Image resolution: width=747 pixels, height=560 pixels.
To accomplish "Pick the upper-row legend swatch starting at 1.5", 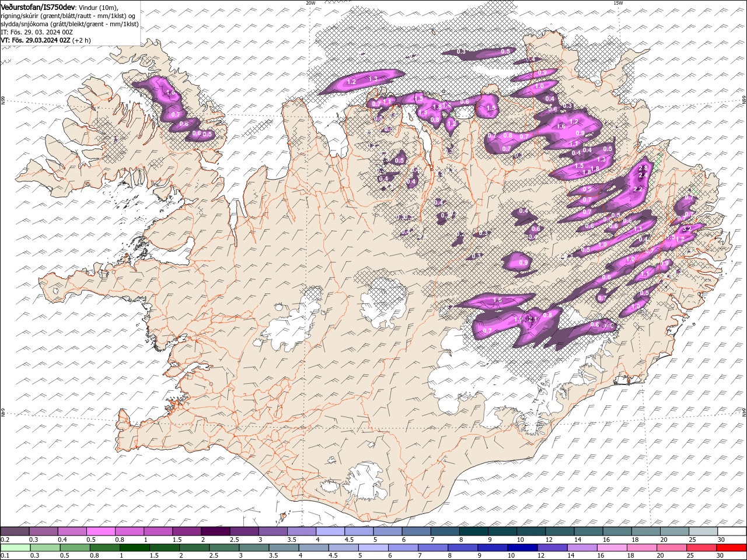I will click(x=187, y=531).
